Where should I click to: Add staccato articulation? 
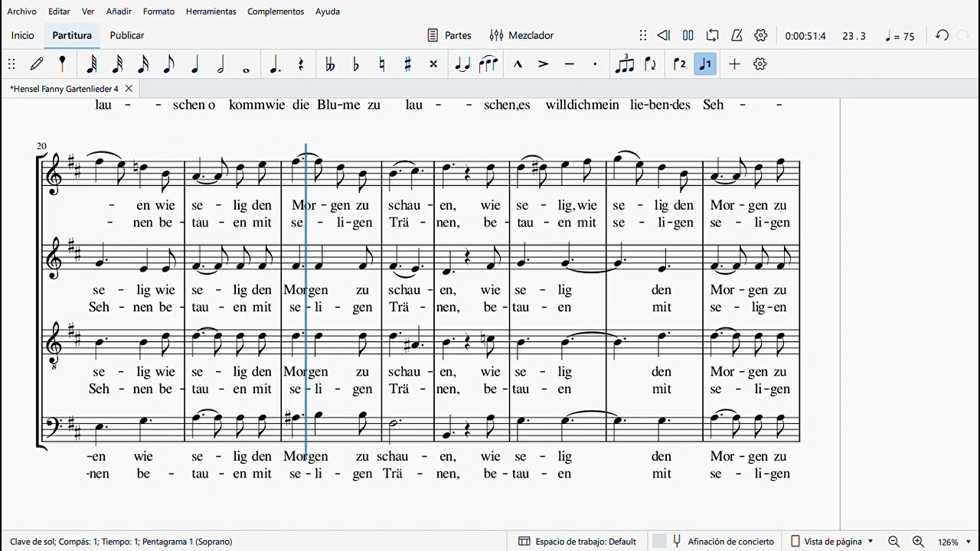(595, 64)
